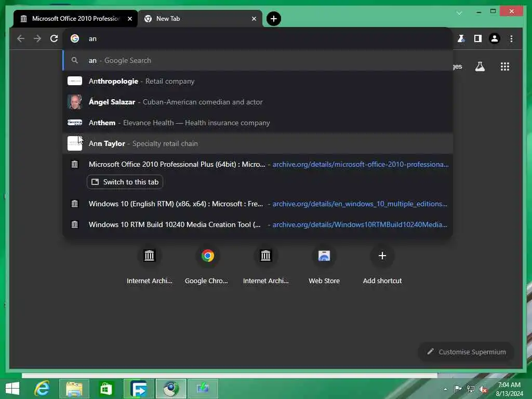532x399 pixels.
Task: Show hidden system tray icons arrow
Action: [x=445, y=389]
